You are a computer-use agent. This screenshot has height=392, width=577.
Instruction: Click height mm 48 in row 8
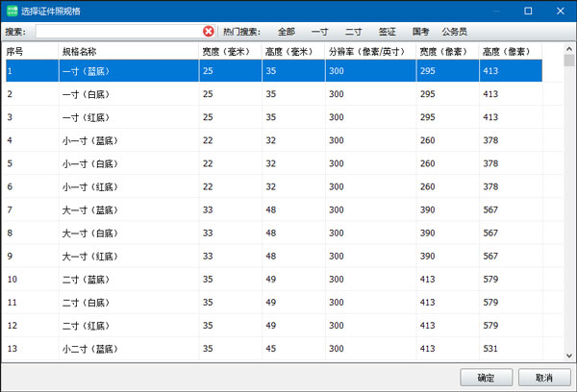271,233
